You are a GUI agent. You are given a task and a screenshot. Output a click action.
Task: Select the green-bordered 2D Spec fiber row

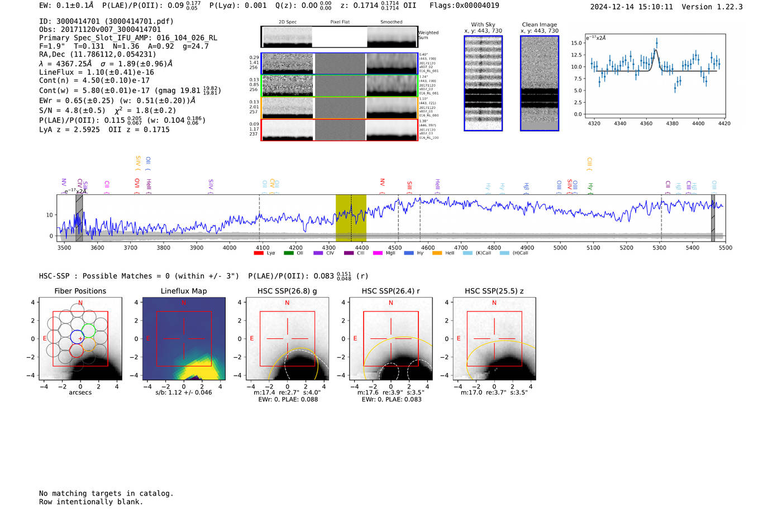click(340, 86)
